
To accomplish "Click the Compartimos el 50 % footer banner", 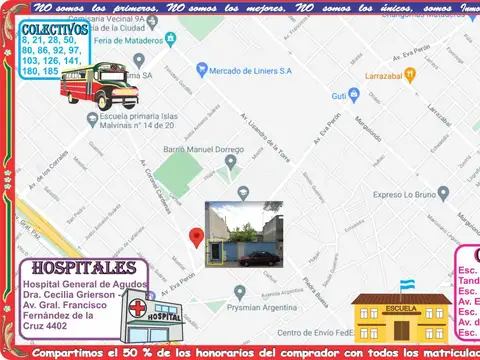I will coord(256,353).
